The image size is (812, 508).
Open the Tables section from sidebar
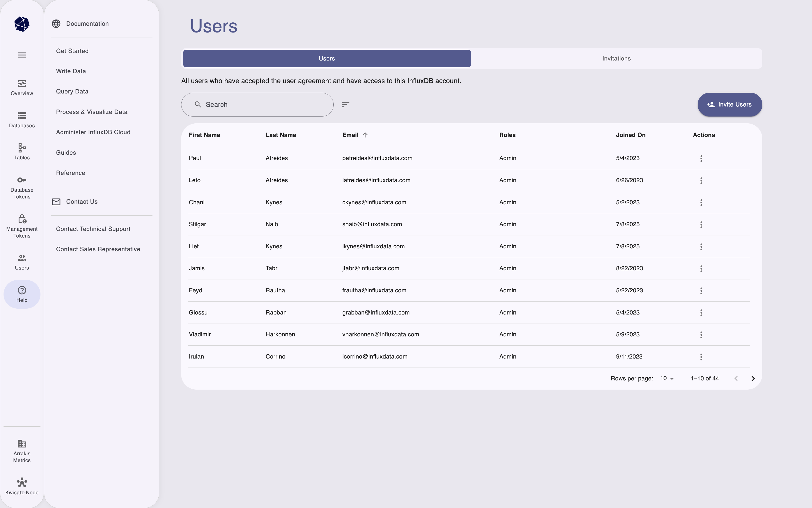21,151
